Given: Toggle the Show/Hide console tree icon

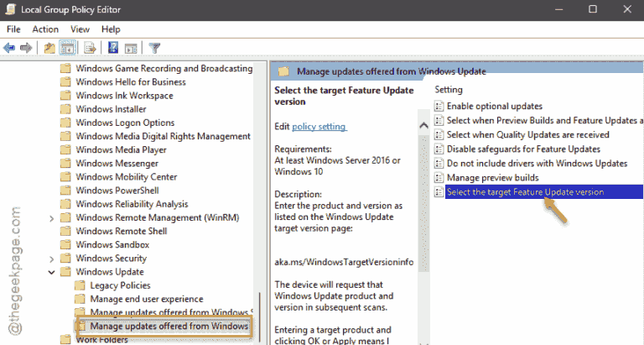Looking at the screenshot, I should (x=68, y=48).
